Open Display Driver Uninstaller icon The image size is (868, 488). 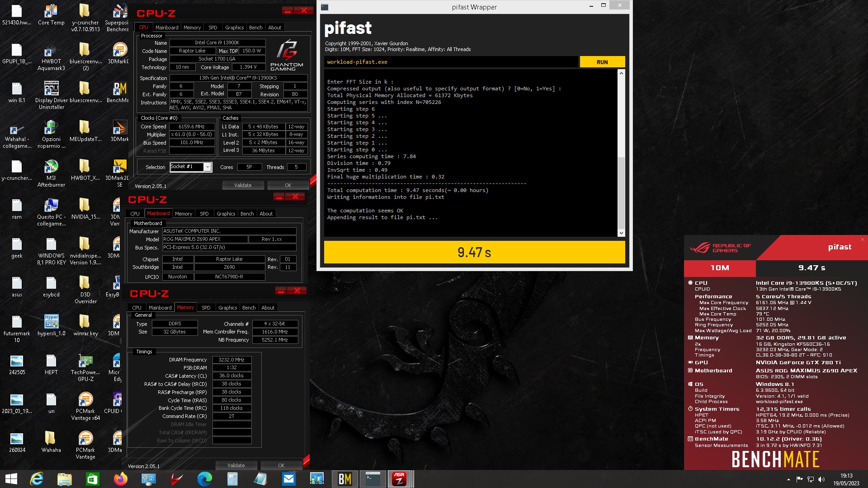(51, 96)
